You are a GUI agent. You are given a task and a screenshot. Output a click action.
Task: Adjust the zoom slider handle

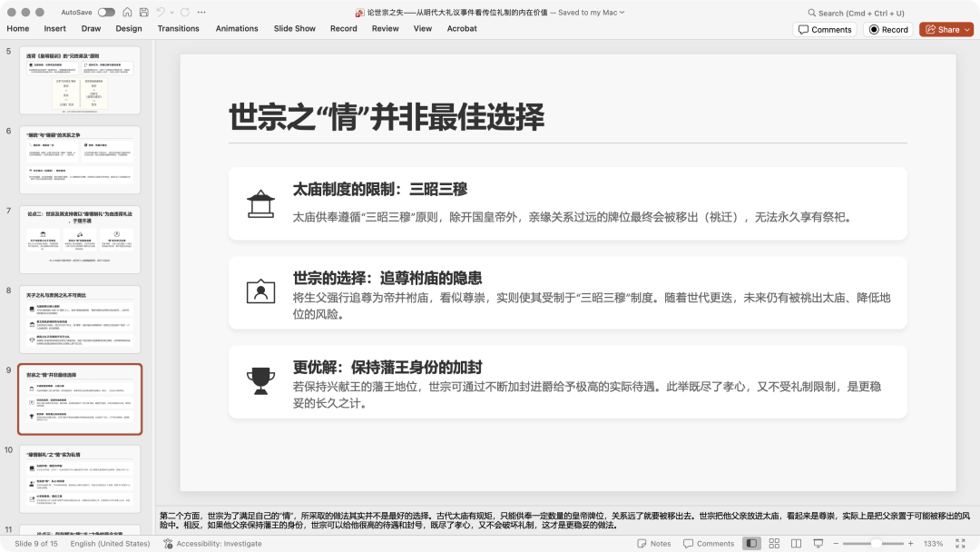pyautogui.click(x=877, y=543)
